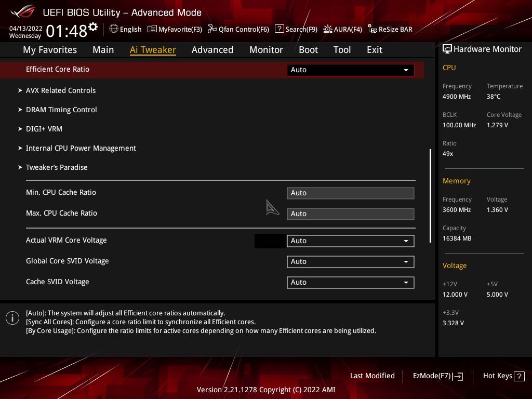This screenshot has width=532, height=399.
Task: Click the +12V reading 12.000 V
Action: pos(455,295)
